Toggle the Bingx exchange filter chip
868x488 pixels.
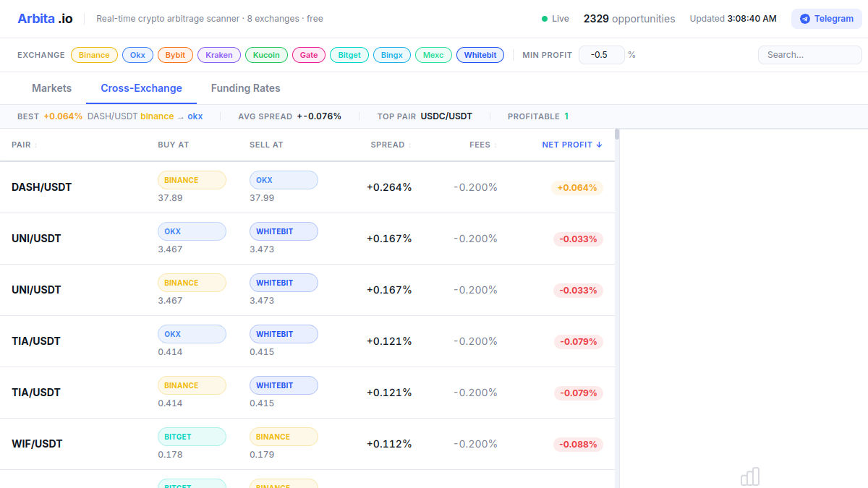point(392,55)
